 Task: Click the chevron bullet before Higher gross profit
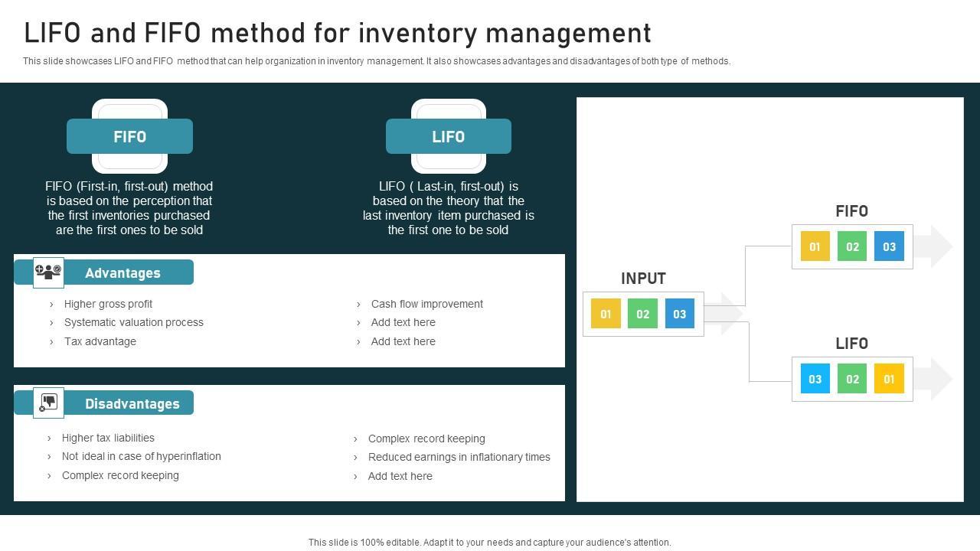click(x=51, y=305)
